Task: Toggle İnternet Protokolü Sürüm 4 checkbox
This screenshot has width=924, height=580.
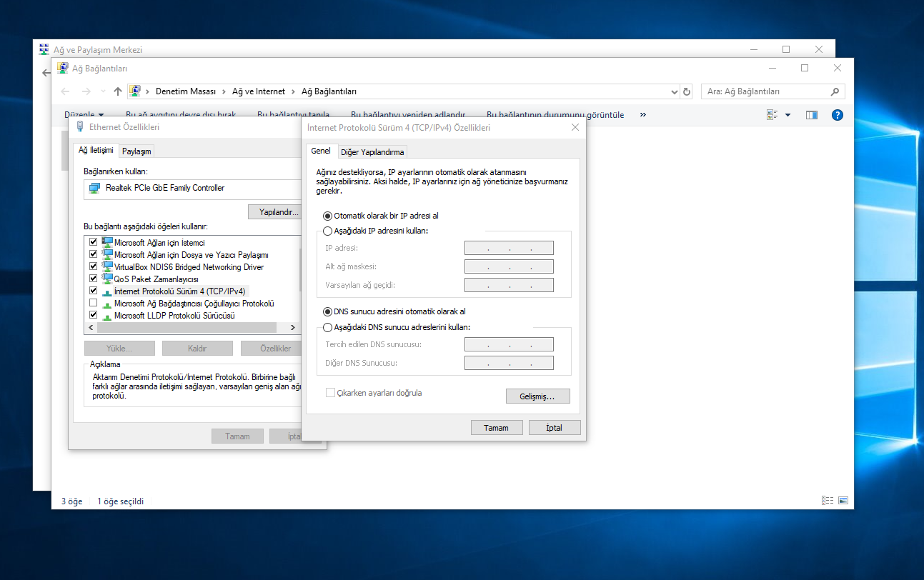Action: (x=93, y=291)
